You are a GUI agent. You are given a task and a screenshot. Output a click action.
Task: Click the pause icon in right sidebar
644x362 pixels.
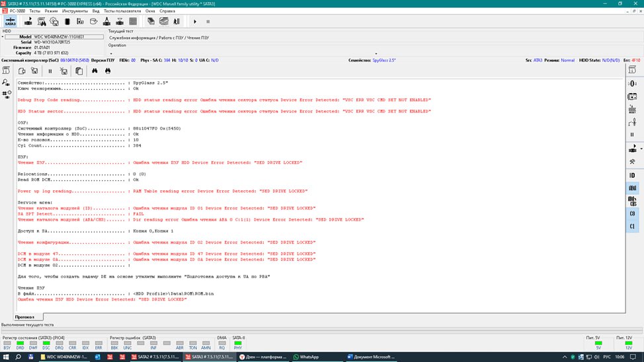pyautogui.click(x=632, y=135)
